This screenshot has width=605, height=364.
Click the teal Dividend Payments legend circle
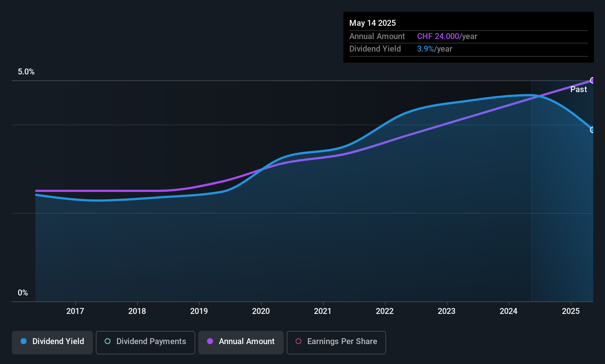(108, 341)
